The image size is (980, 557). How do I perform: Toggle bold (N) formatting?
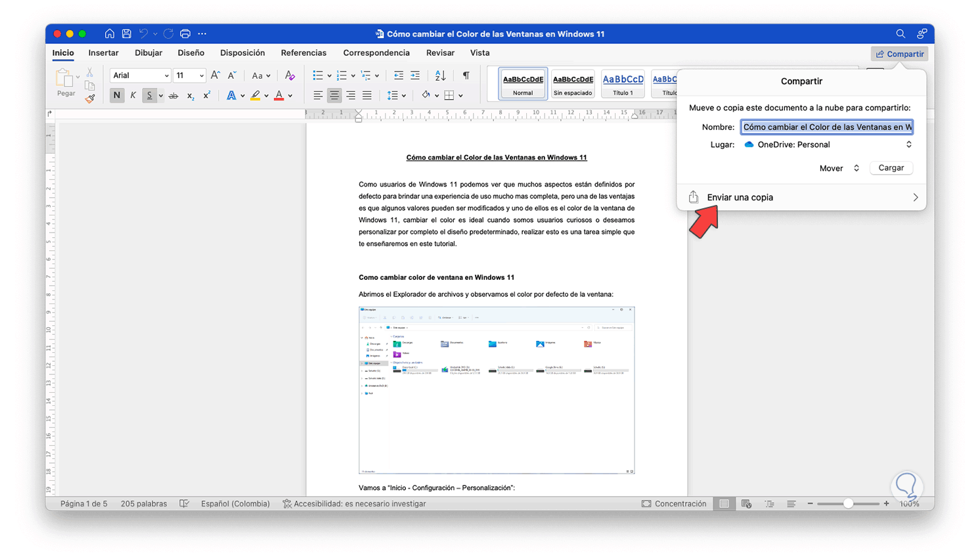click(117, 96)
